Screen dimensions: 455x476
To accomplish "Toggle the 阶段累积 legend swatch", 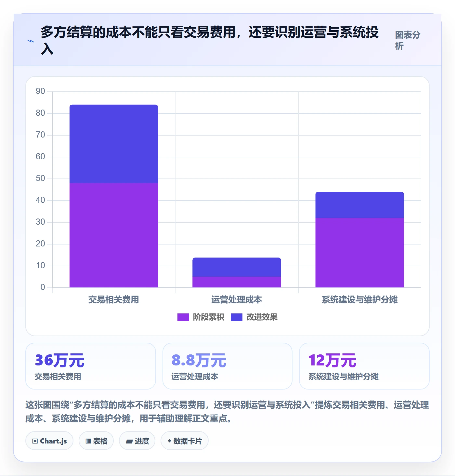I will tap(183, 317).
